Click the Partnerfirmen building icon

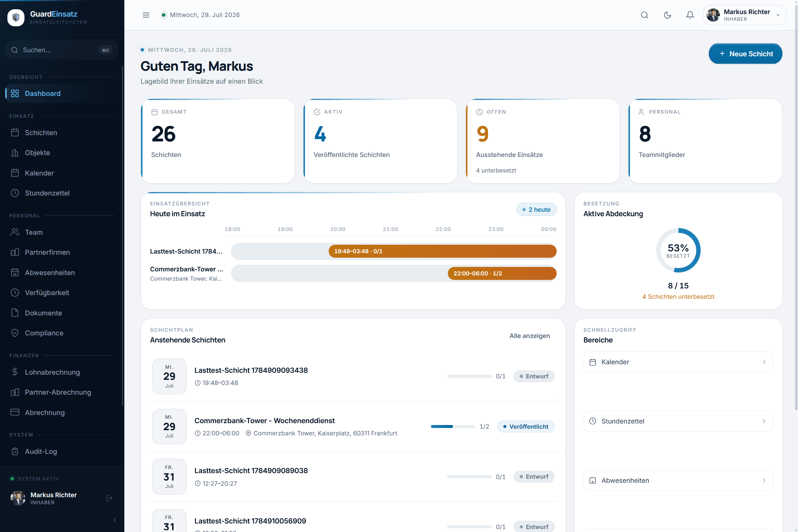coord(15,252)
